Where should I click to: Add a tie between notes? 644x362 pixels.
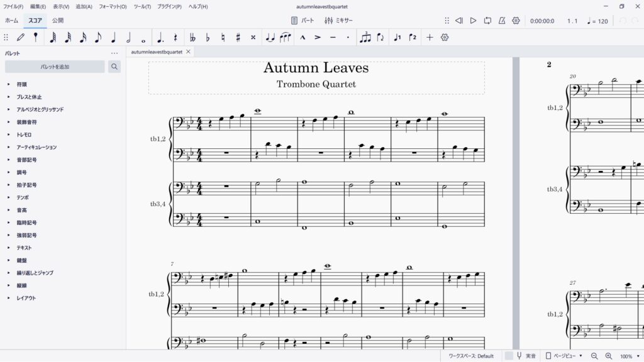(270, 37)
